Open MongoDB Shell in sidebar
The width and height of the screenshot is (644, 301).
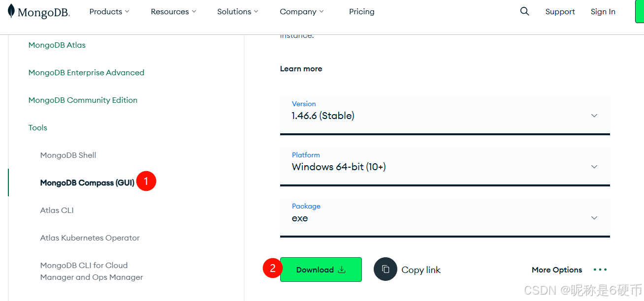click(68, 155)
